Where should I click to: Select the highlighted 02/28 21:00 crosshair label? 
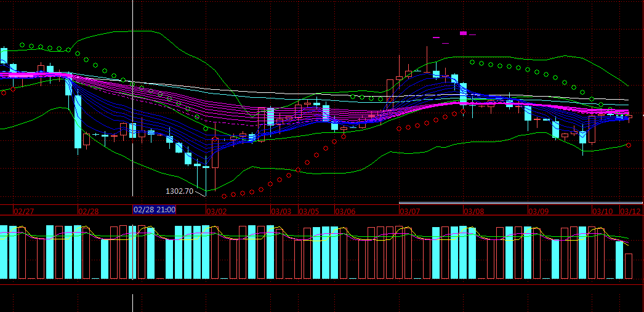pos(155,210)
